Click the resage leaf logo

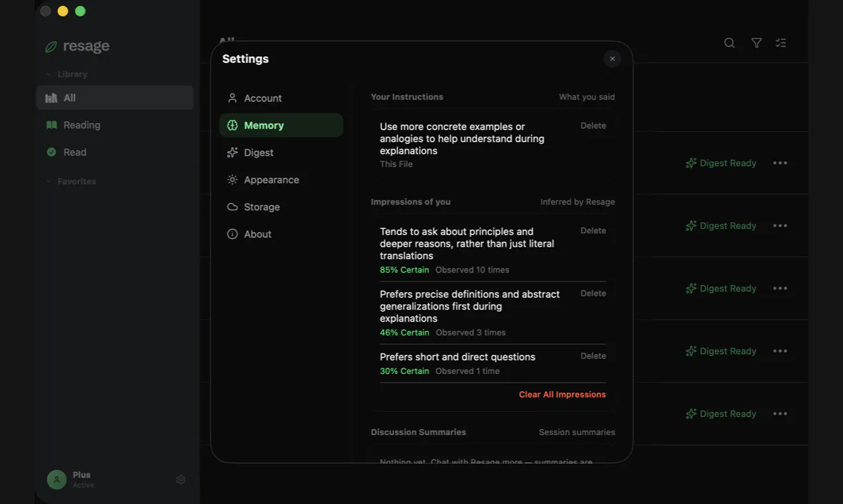50,47
